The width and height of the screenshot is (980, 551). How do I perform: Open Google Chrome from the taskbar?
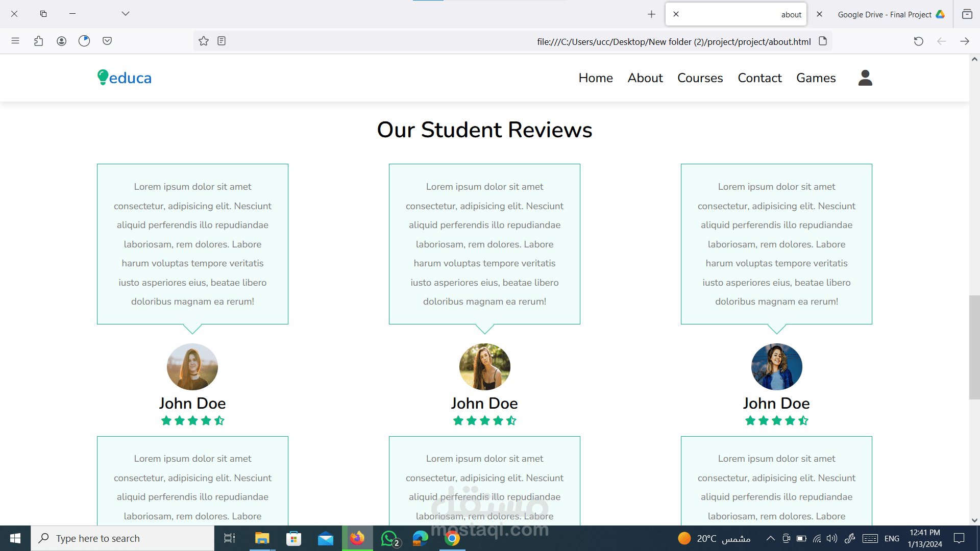click(x=452, y=538)
